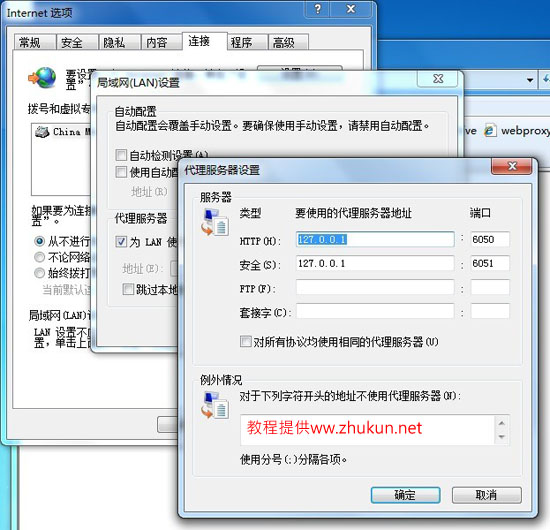The image size is (550, 530).
Task: Click the HTTP port field showing 6050
Action: 490,240
